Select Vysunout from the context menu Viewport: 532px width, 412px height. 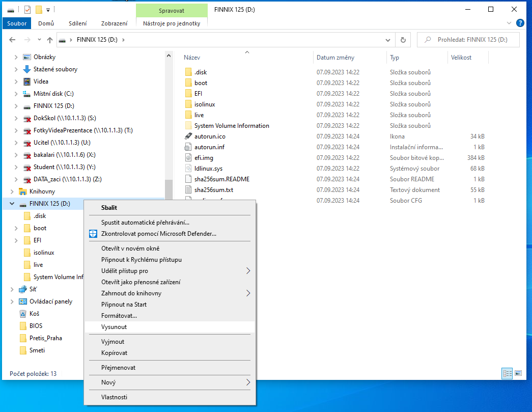tap(114, 327)
